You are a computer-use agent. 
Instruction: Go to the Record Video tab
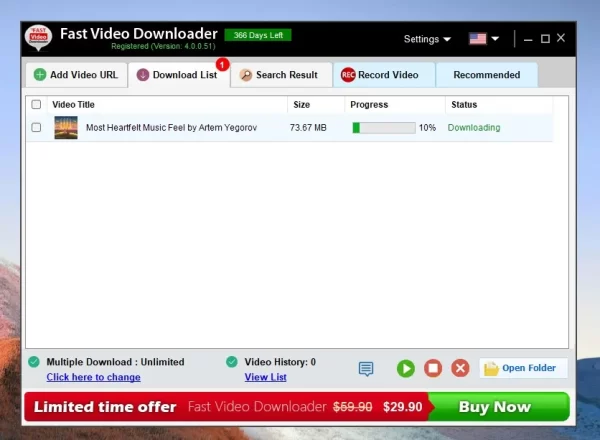pos(384,75)
